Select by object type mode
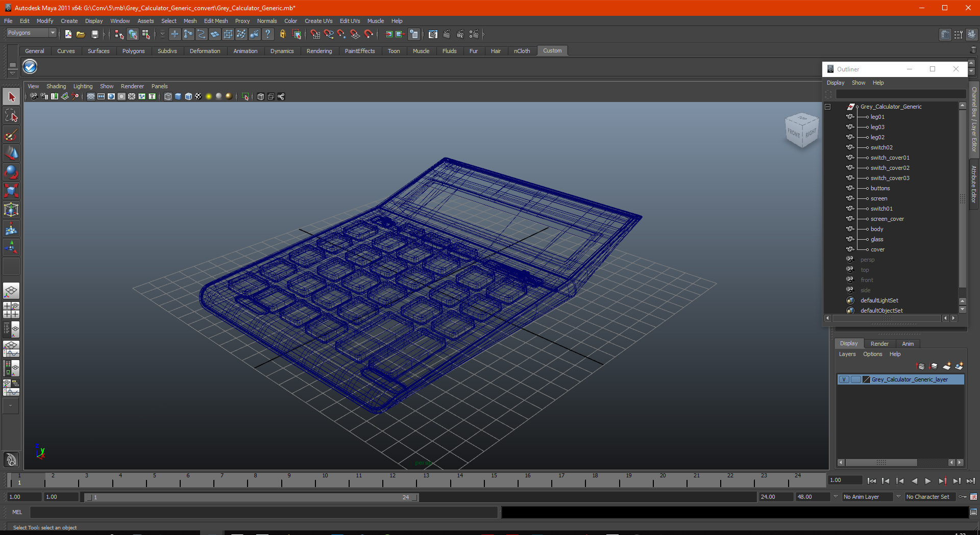Screen dimensions: 980x535 point(133,34)
